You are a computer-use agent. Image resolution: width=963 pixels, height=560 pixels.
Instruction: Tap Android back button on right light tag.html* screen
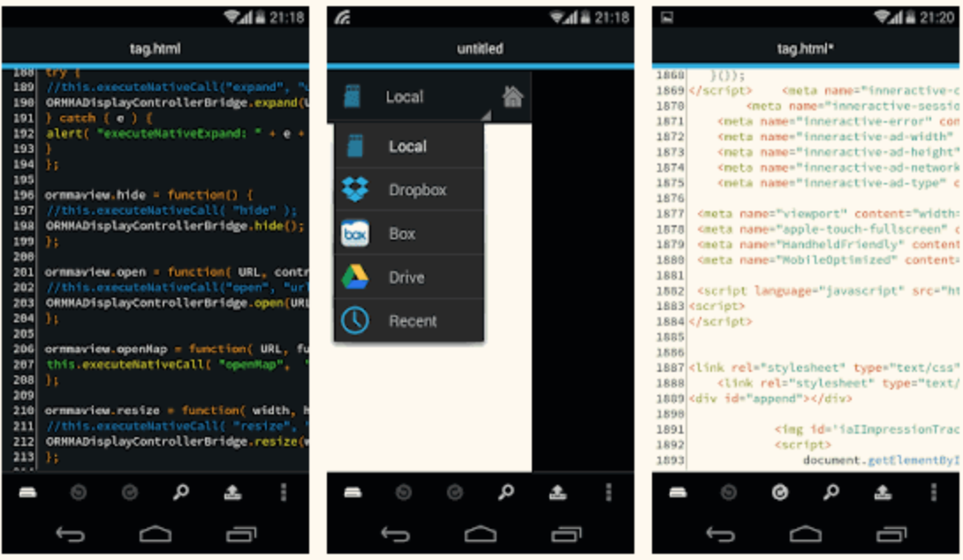coord(720,534)
